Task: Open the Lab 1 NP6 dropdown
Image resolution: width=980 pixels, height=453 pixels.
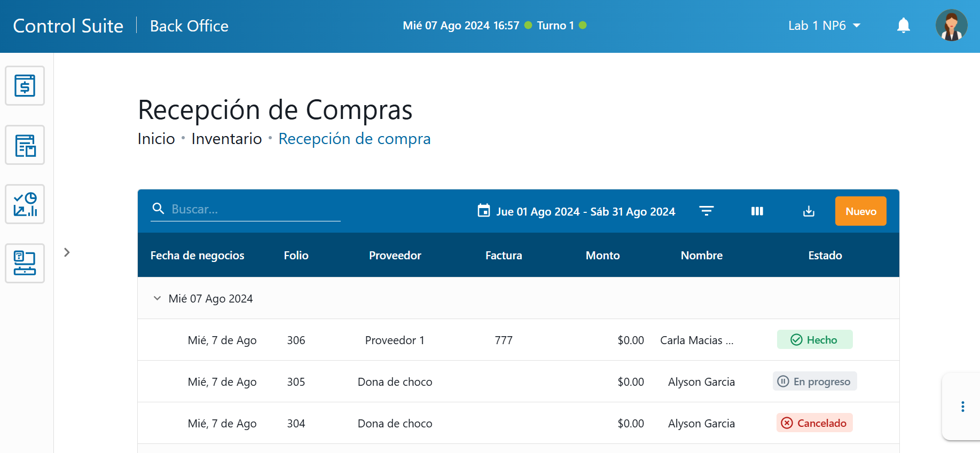Action: pyautogui.click(x=824, y=26)
